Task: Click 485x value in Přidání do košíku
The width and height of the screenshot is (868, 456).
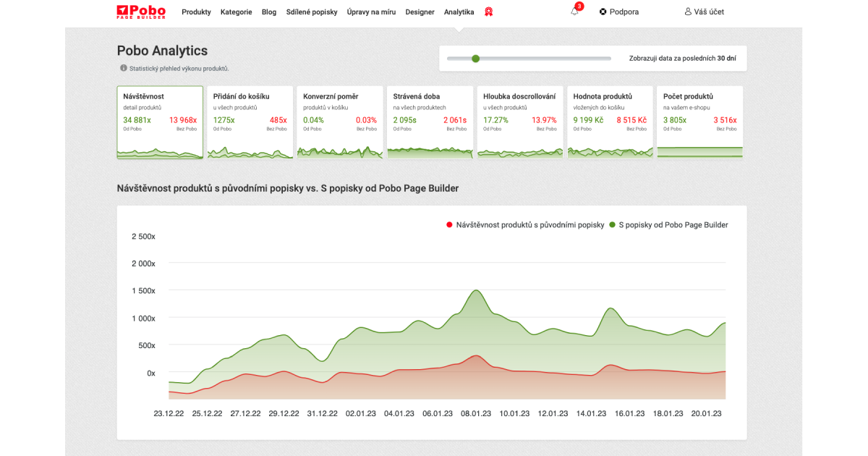Action: pyautogui.click(x=278, y=120)
